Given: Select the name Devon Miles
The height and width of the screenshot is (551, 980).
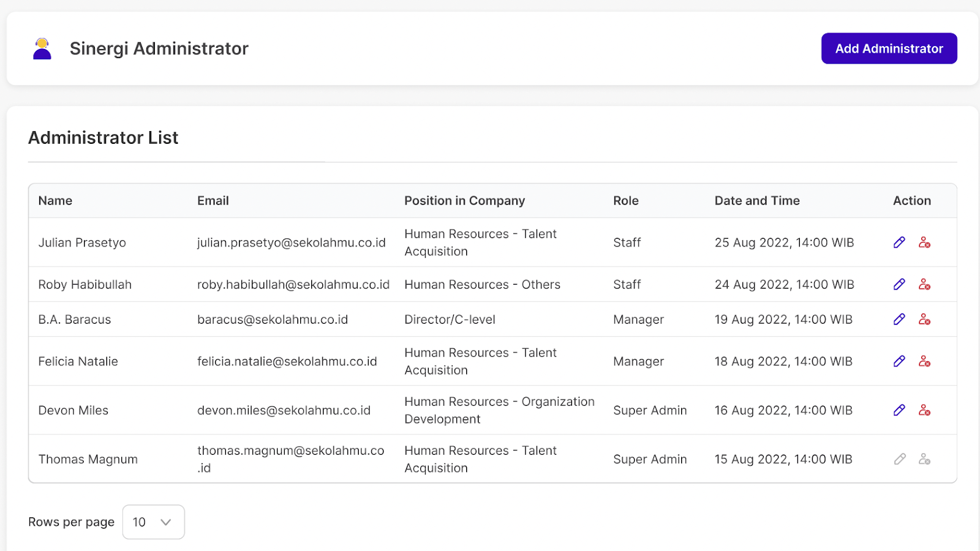Looking at the screenshot, I should 73,410.
